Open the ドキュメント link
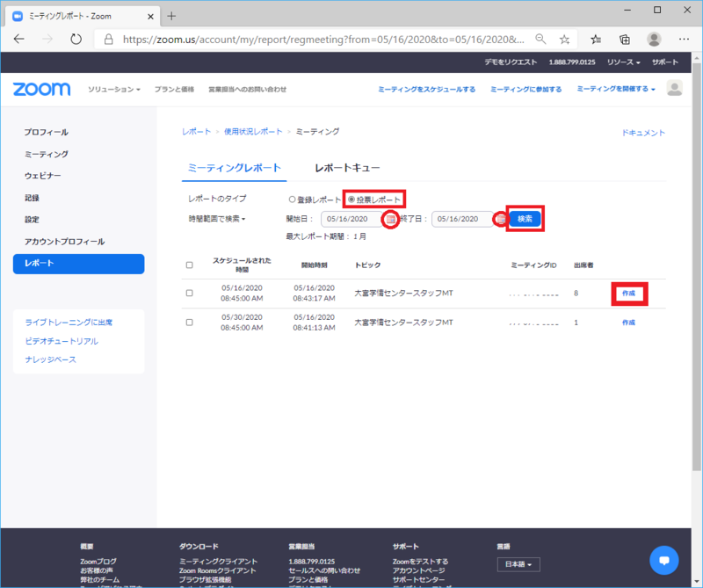703x588 pixels. pos(643,133)
